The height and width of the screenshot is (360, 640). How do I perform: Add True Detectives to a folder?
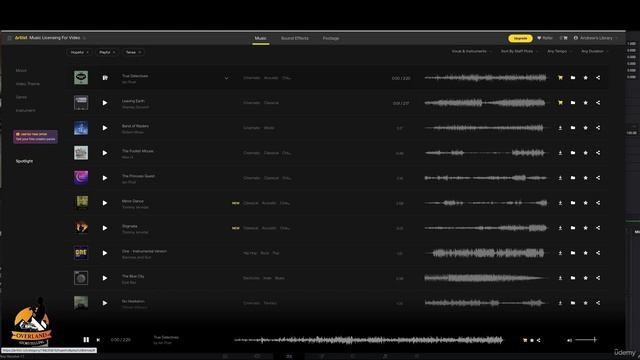[x=573, y=78]
